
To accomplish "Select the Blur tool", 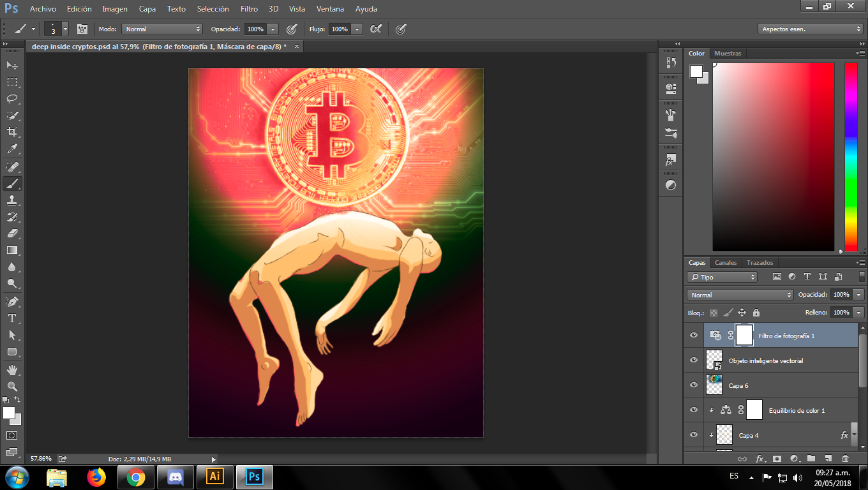I will (12, 267).
